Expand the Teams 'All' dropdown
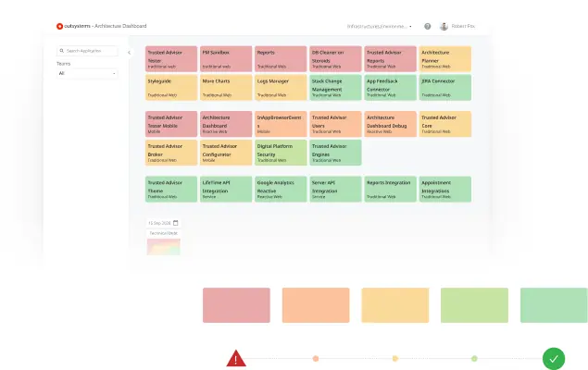 tap(87, 73)
